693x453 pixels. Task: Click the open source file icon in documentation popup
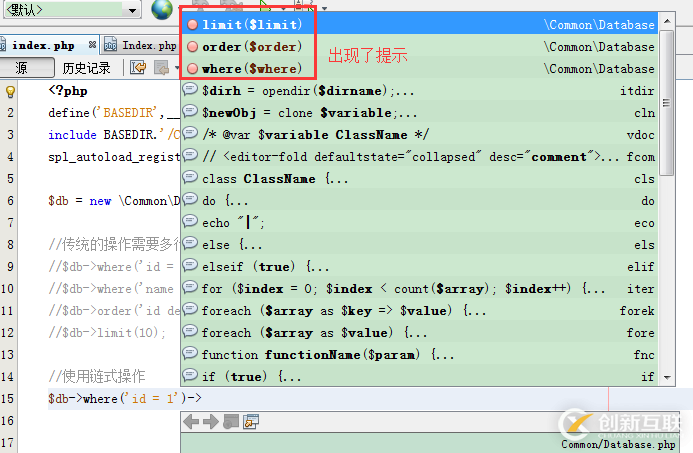pyautogui.click(x=251, y=422)
